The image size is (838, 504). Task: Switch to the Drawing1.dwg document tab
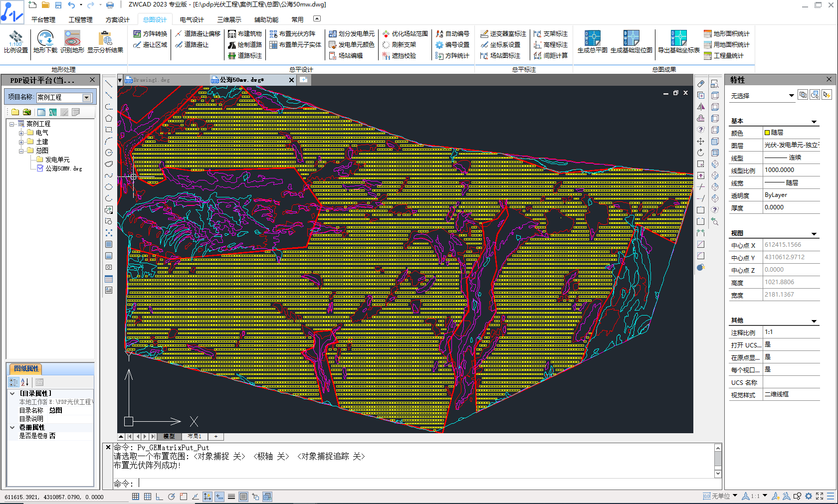click(151, 80)
